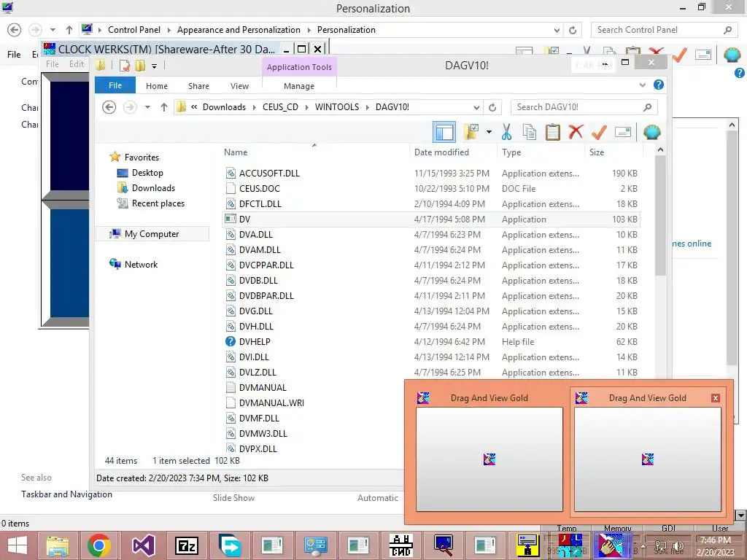
Task: Open Taskbar and Navigation link
Action: point(66,494)
